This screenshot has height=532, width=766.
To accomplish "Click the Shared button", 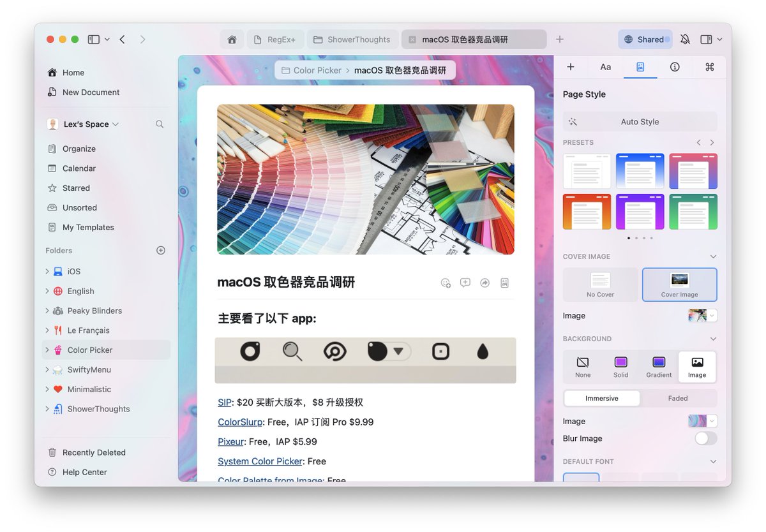I will pyautogui.click(x=645, y=40).
